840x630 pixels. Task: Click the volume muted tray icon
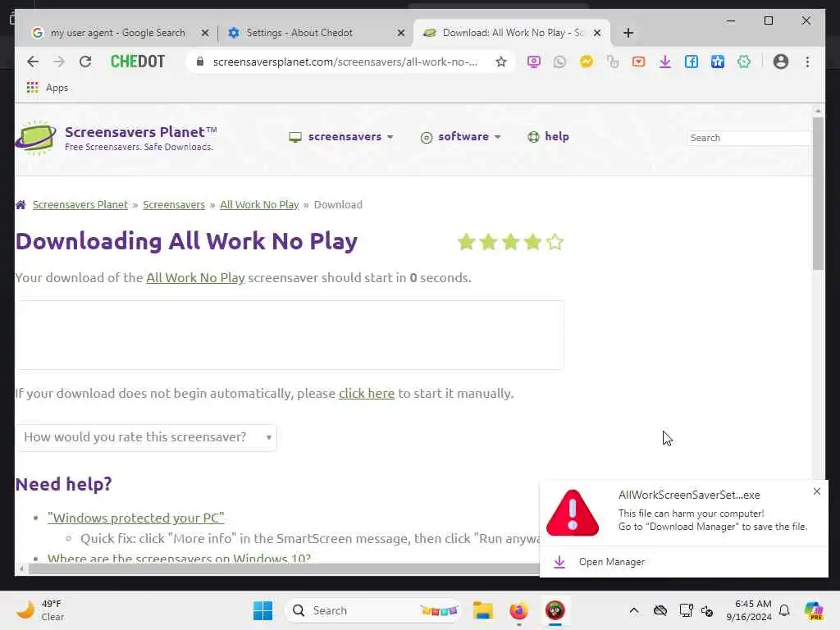(x=707, y=610)
